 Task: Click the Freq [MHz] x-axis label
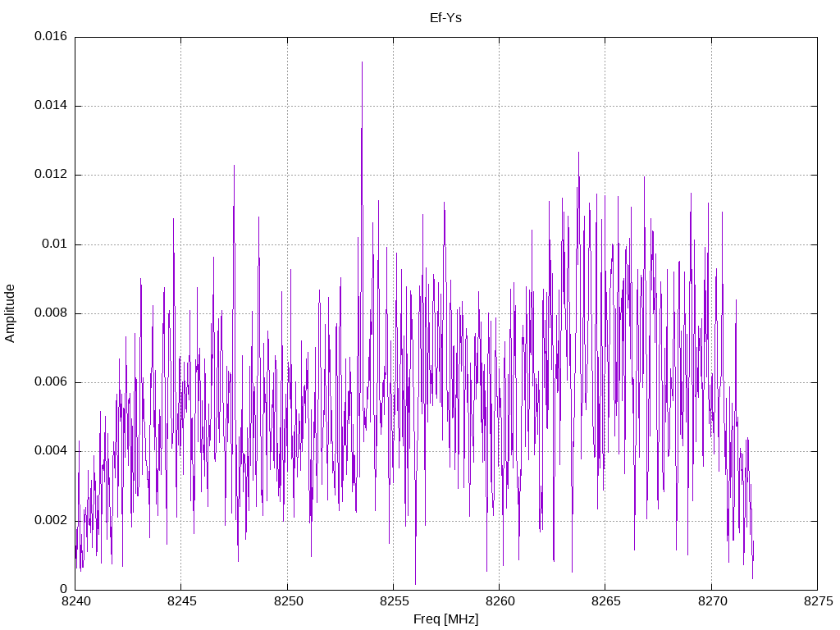click(x=445, y=619)
